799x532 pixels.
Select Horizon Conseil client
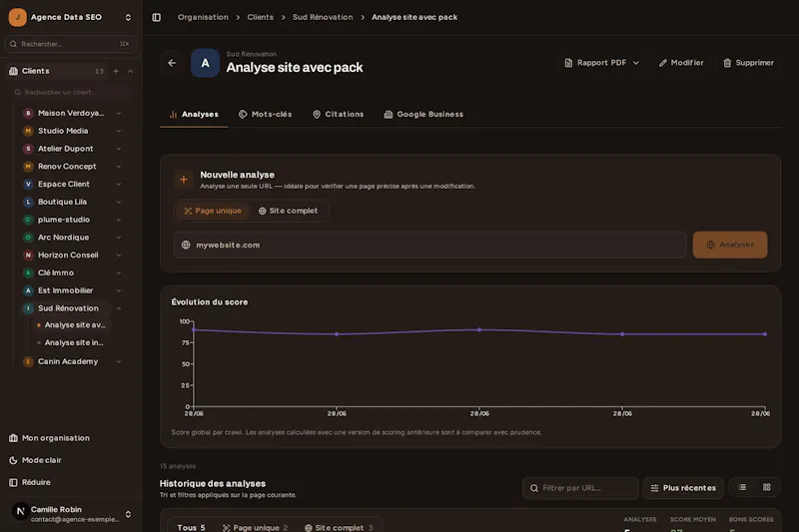point(68,256)
